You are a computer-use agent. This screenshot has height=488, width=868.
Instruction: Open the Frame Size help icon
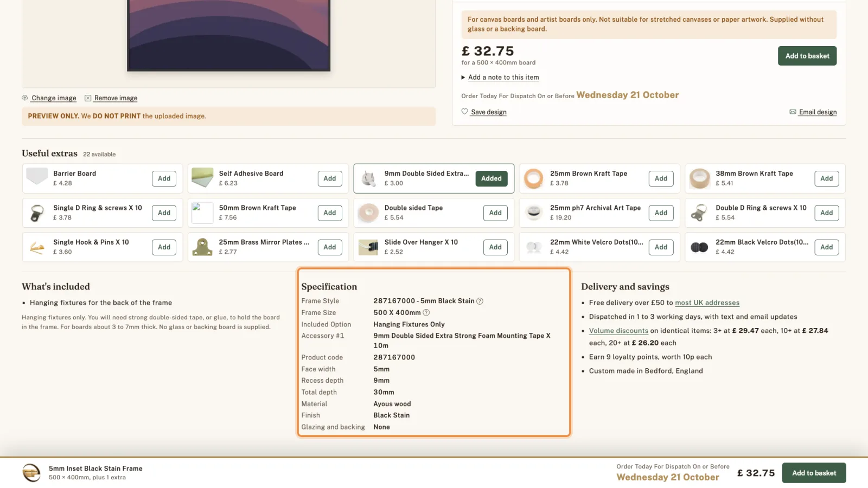[x=426, y=313]
